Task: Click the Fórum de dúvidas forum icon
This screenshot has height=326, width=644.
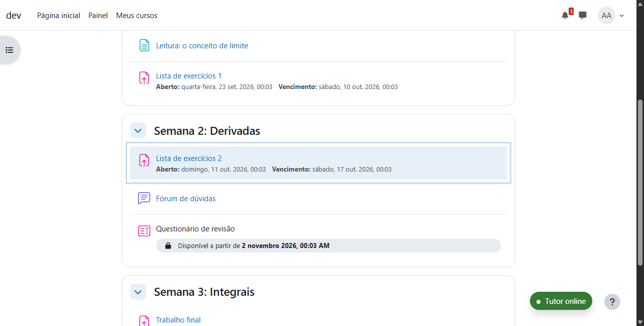Action: pos(144,198)
